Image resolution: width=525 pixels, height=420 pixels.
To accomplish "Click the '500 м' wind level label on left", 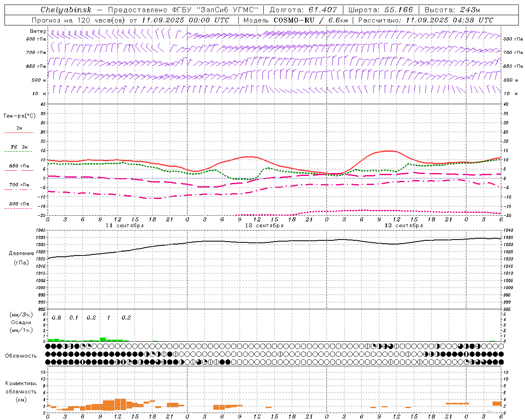I will pyautogui.click(x=39, y=80).
